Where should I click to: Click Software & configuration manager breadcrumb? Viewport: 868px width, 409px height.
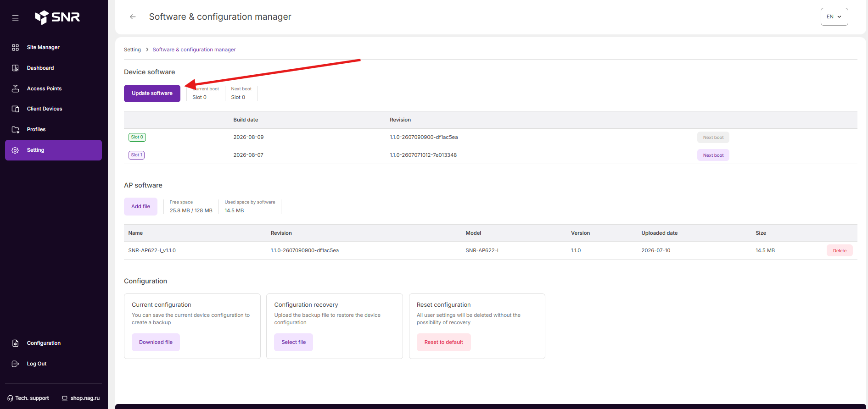click(194, 50)
